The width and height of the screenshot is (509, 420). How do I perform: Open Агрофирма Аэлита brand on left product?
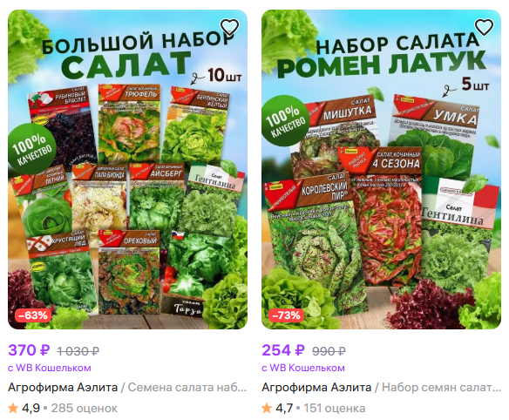tap(63, 387)
